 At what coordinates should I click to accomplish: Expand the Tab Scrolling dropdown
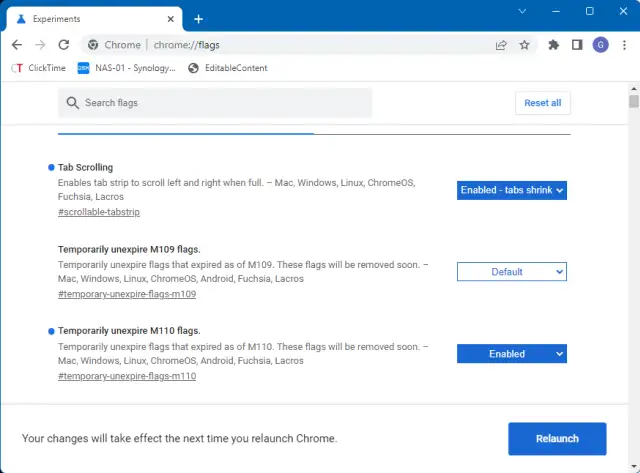[x=512, y=190]
